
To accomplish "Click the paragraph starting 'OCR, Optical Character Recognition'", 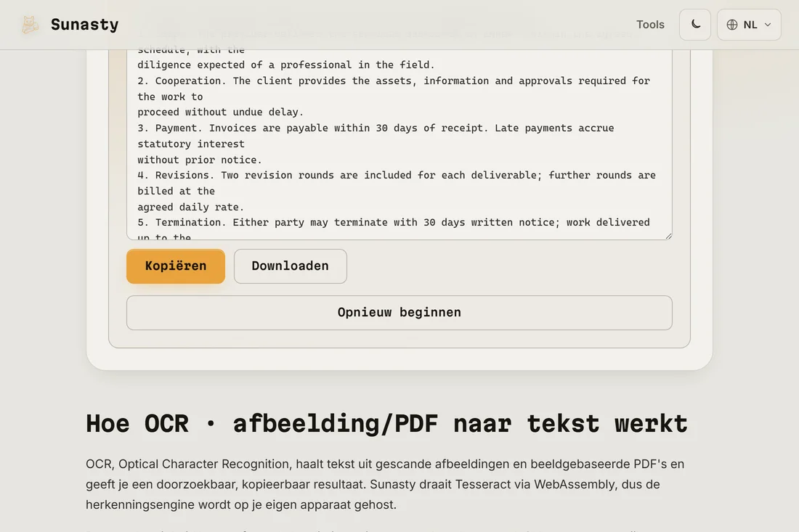I will 385,484.
